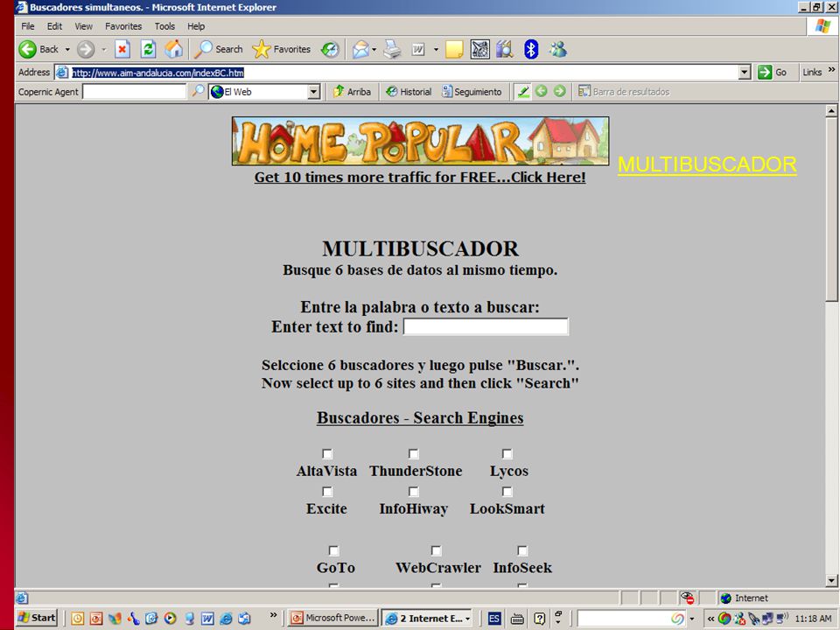The height and width of the screenshot is (630, 840).
Task: Open Favorites star in IE toolbar
Action: (262, 49)
